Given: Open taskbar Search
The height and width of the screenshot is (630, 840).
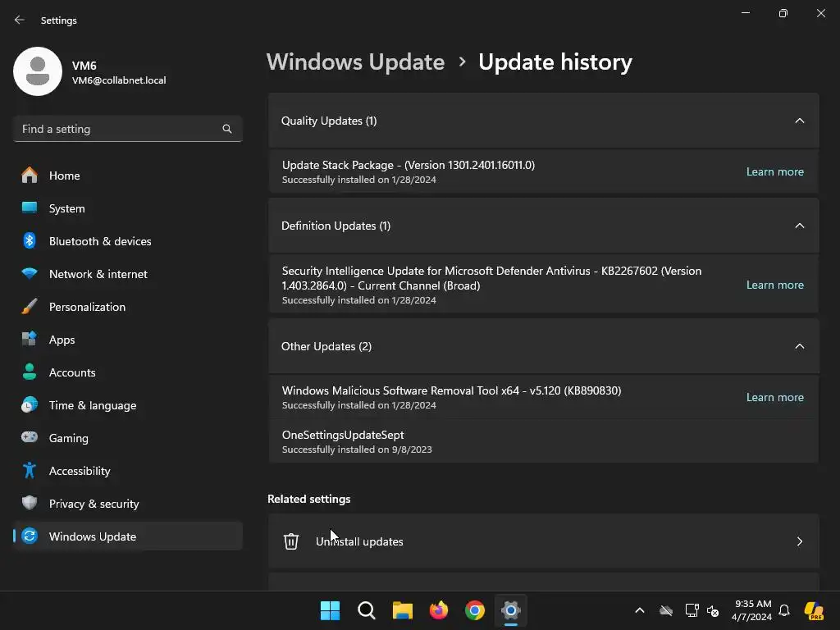Looking at the screenshot, I should click(367, 610).
